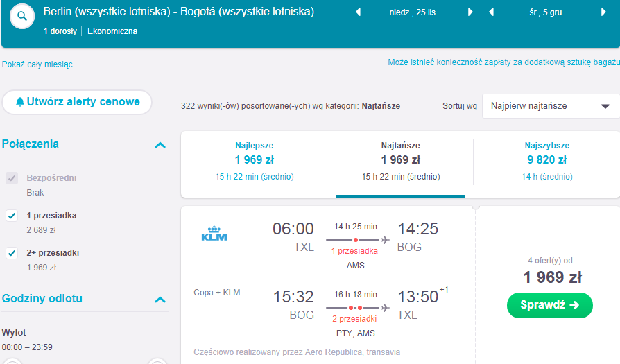Click the green Sprawdź button
Screen dimensions: 620x364
(x=550, y=305)
